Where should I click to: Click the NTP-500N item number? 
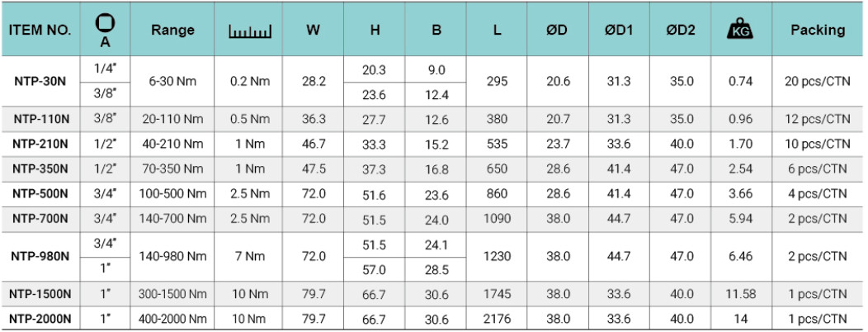coord(41,194)
